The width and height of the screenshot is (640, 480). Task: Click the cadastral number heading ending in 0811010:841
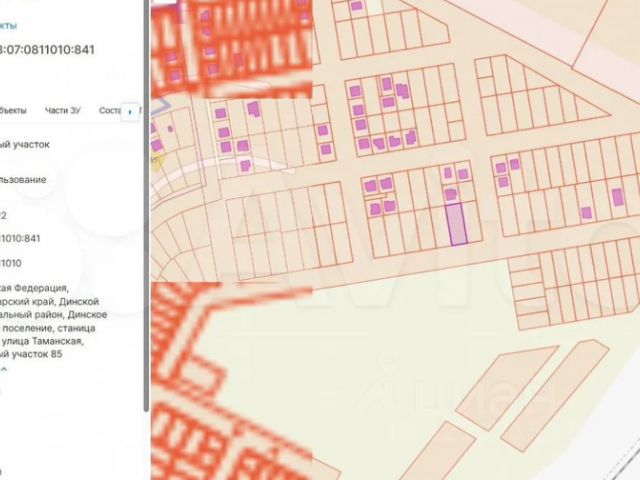47,50
